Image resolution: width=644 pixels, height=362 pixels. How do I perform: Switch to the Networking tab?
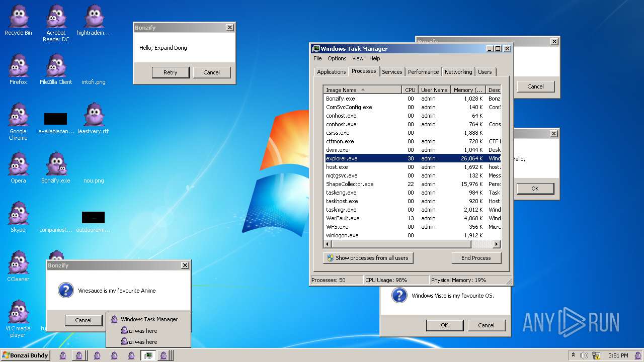[x=458, y=72]
